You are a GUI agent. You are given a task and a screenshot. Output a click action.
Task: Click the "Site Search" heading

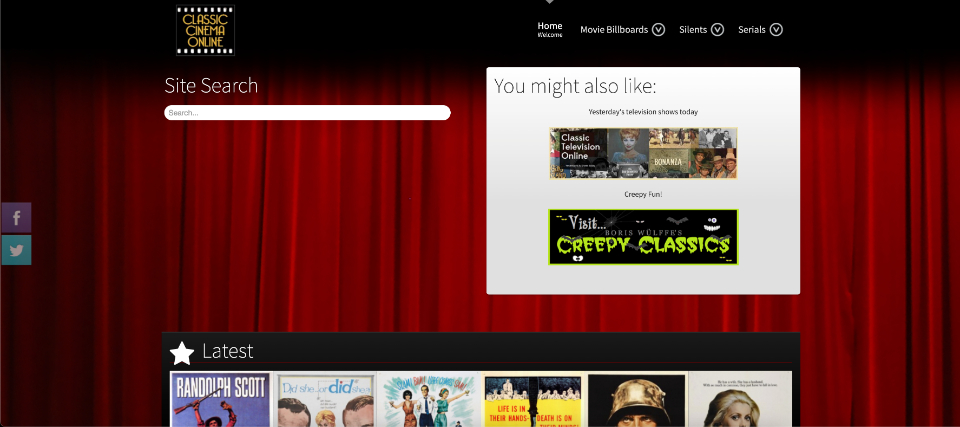click(211, 85)
